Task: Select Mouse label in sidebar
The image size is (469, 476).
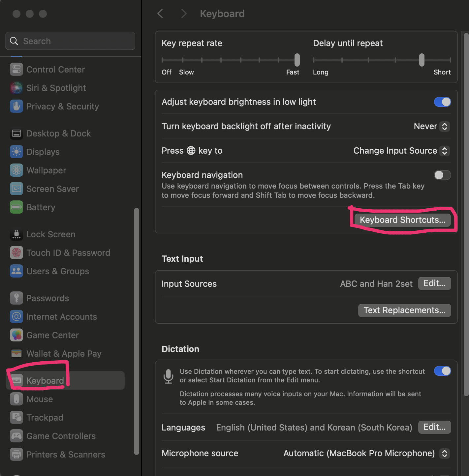Action: pos(40,399)
